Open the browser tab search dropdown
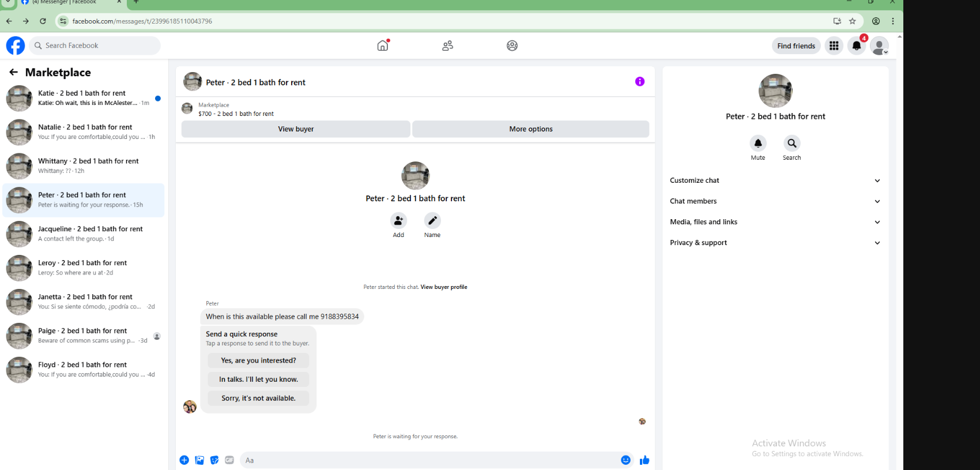The image size is (980, 470). coord(8,2)
